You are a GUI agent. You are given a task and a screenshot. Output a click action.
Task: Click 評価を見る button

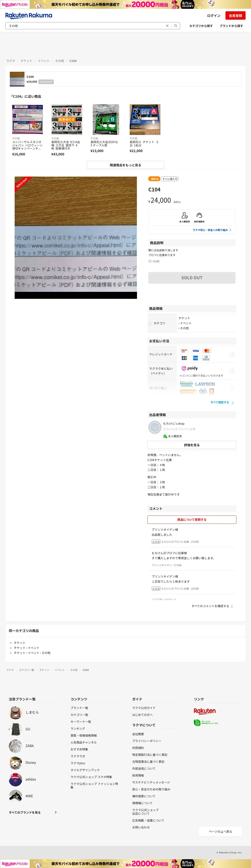[192, 445]
